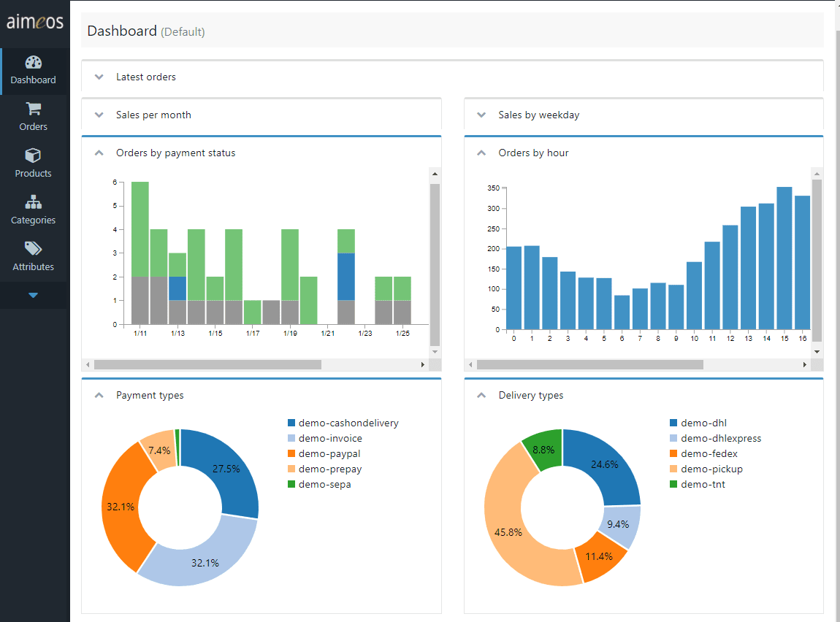Open the hidden sidebar menu via bottom chevron
The image size is (840, 622).
[33, 295]
